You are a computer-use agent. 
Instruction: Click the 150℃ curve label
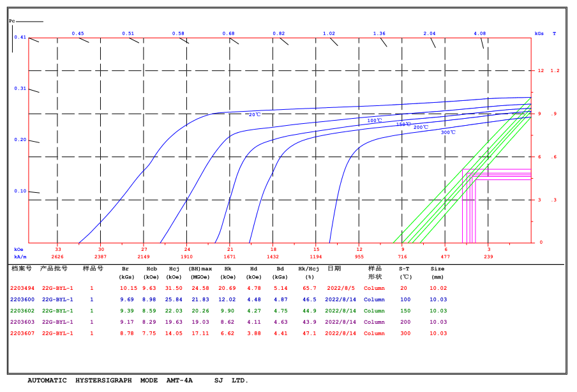point(403,124)
